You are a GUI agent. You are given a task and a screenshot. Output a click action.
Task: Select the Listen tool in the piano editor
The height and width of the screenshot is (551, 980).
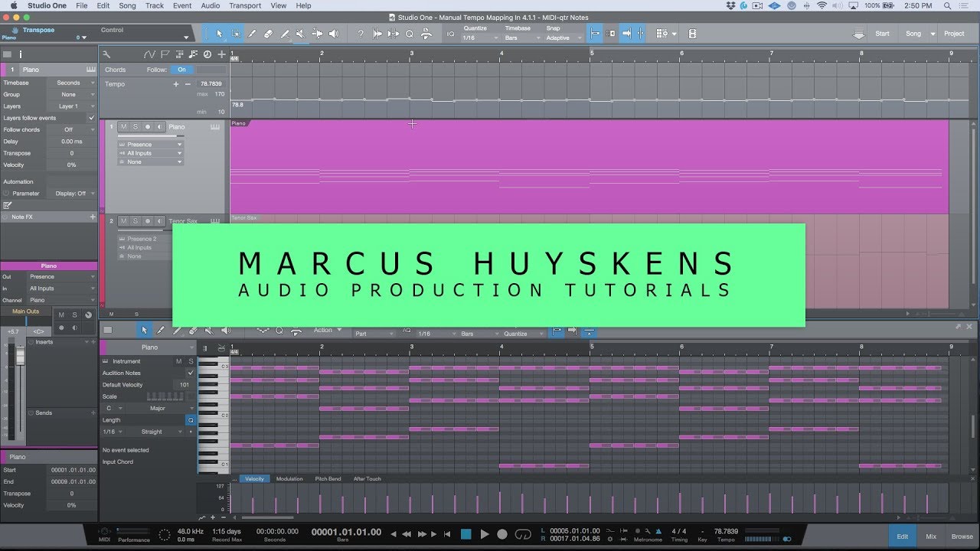[225, 330]
